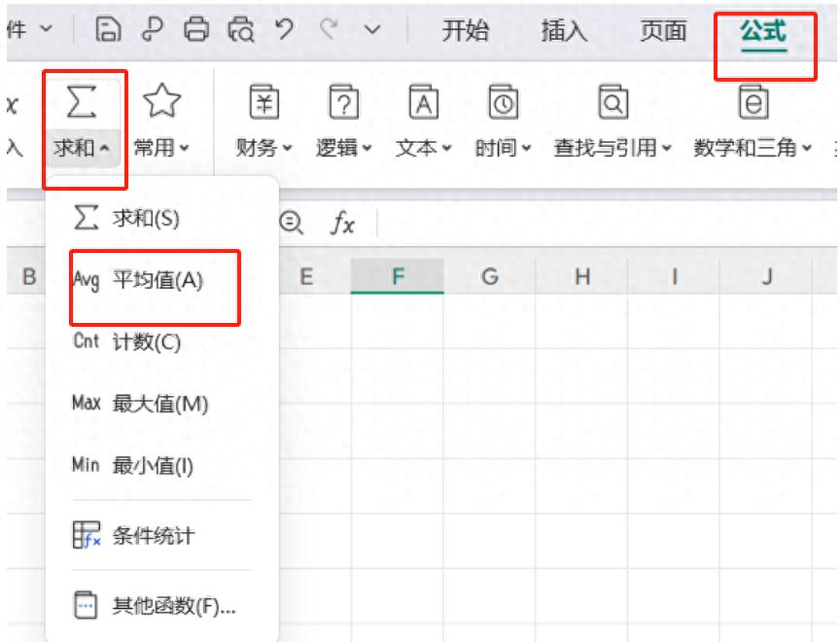This screenshot has height=642, width=840.
Task: Open Print Preview icon in top toolbar
Action: pos(241,30)
